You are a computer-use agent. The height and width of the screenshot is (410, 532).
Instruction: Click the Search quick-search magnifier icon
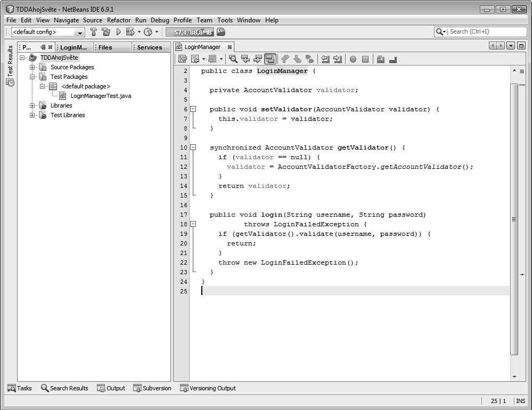pos(441,31)
